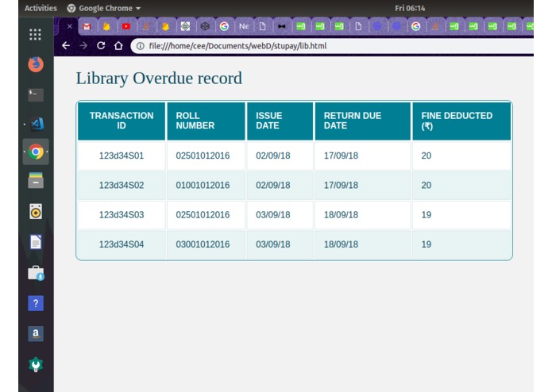552x392 pixels.
Task: Click the TRANSACTION ID column header
Action: coord(122,121)
